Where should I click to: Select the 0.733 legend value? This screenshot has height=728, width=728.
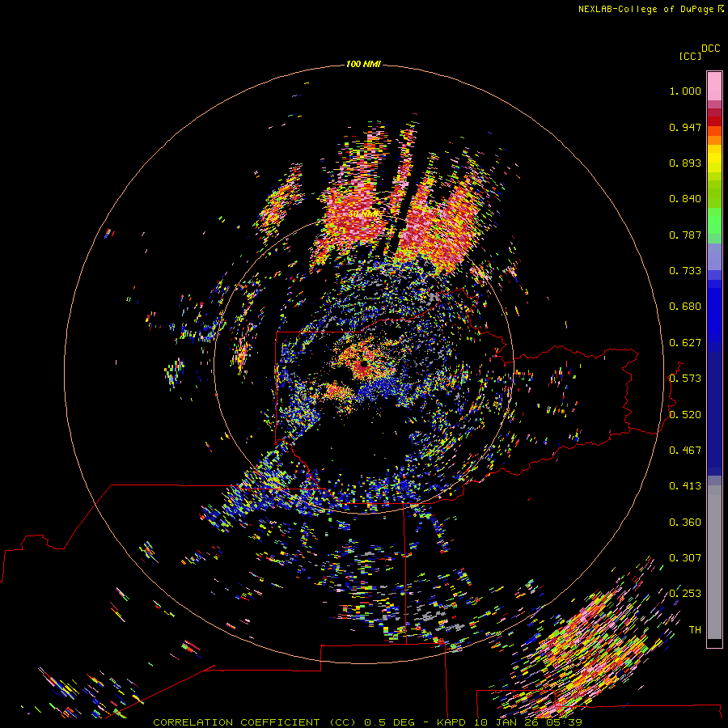[x=685, y=271]
